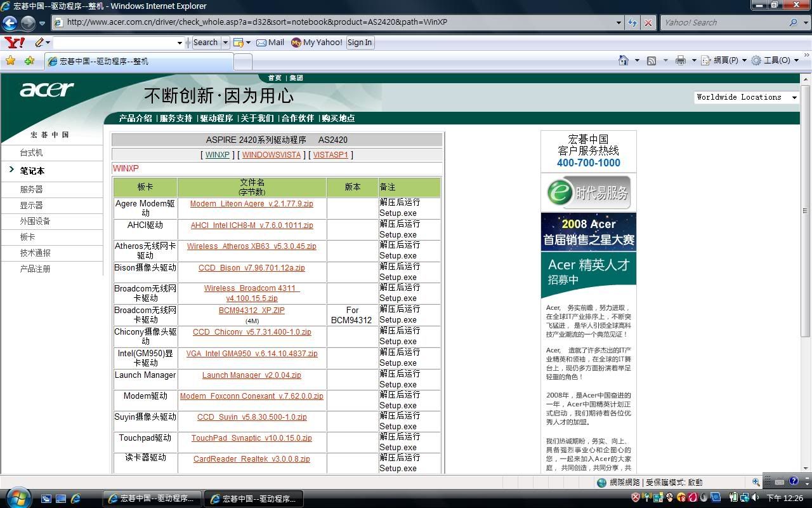Click the RSS feeds icon
The width and height of the screenshot is (812, 508).
(x=652, y=60)
